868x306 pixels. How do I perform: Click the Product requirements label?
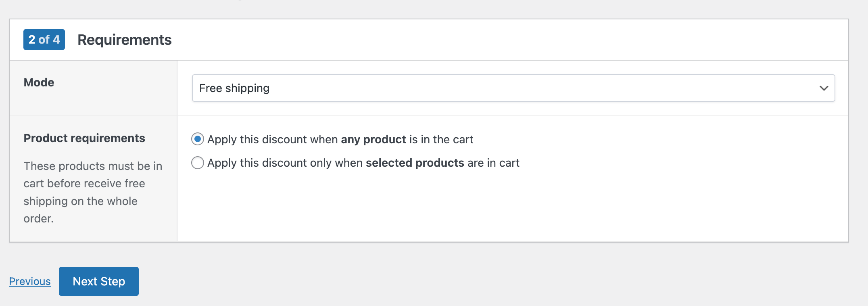[84, 138]
